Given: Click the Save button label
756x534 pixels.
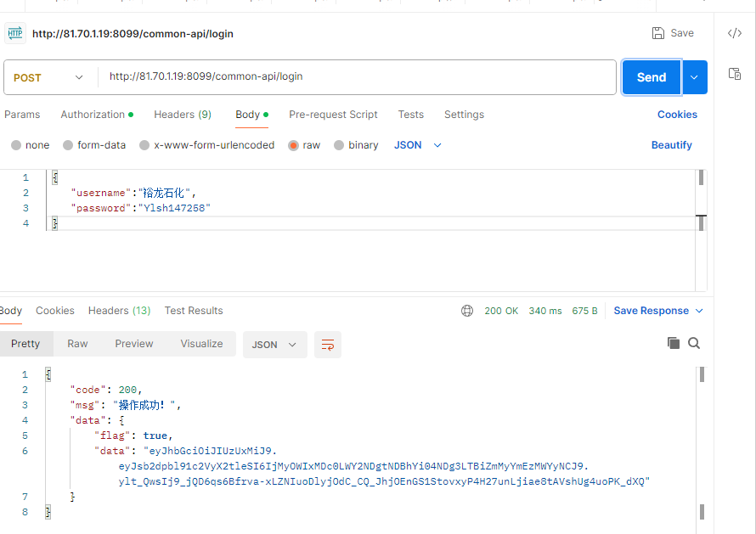Looking at the screenshot, I should point(682,33).
